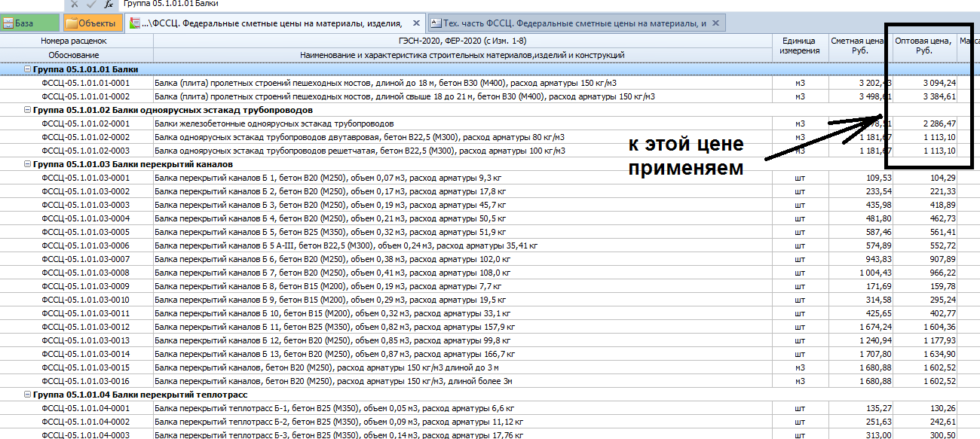Click the wholesale price 3 384,61
The width and height of the screenshot is (980, 439).
click(939, 96)
